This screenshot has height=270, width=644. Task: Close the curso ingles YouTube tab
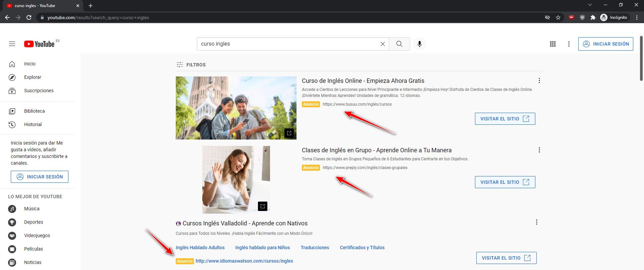pyautogui.click(x=78, y=6)
